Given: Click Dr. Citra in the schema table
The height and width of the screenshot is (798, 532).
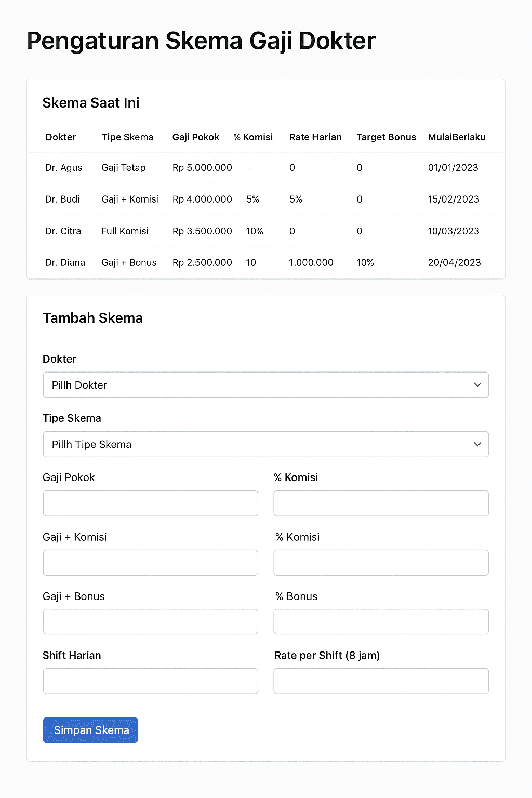Looking at the screenshot, I should coord(63,231).
